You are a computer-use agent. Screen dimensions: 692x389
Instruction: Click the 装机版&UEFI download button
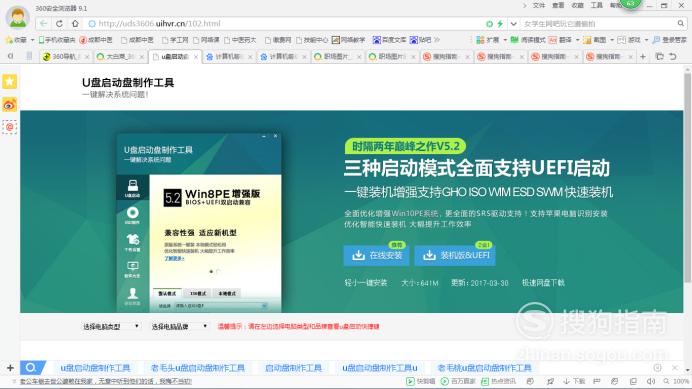(x=455, y=255)
